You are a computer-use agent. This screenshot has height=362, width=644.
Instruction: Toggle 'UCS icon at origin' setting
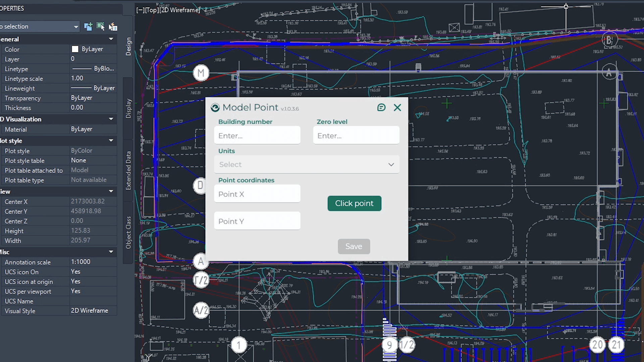coord(75,282)
